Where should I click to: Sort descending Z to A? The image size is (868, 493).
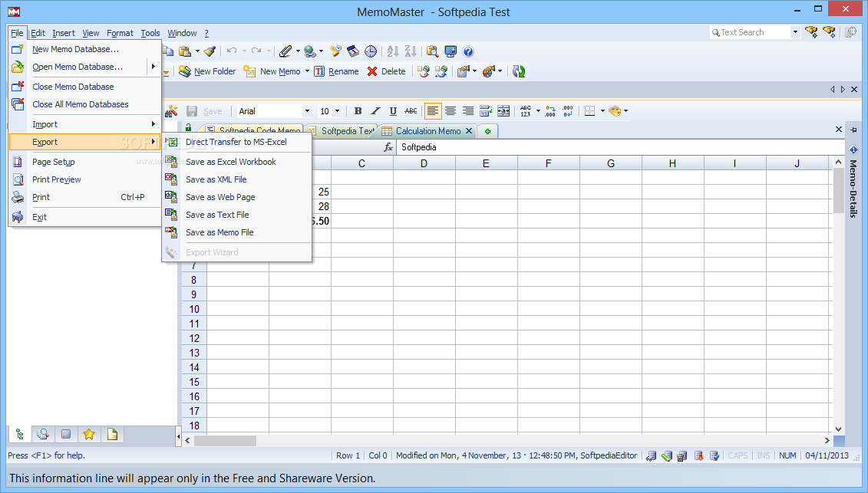click(x=410, y=51)
